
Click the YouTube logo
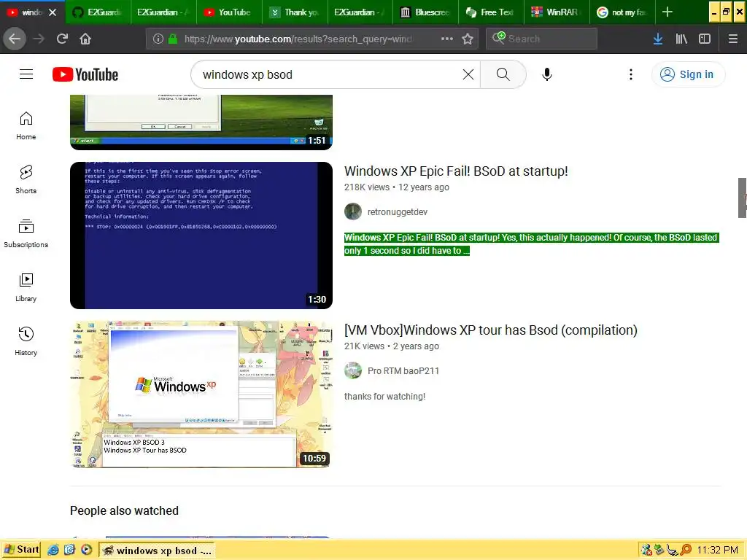coord(85,75)
